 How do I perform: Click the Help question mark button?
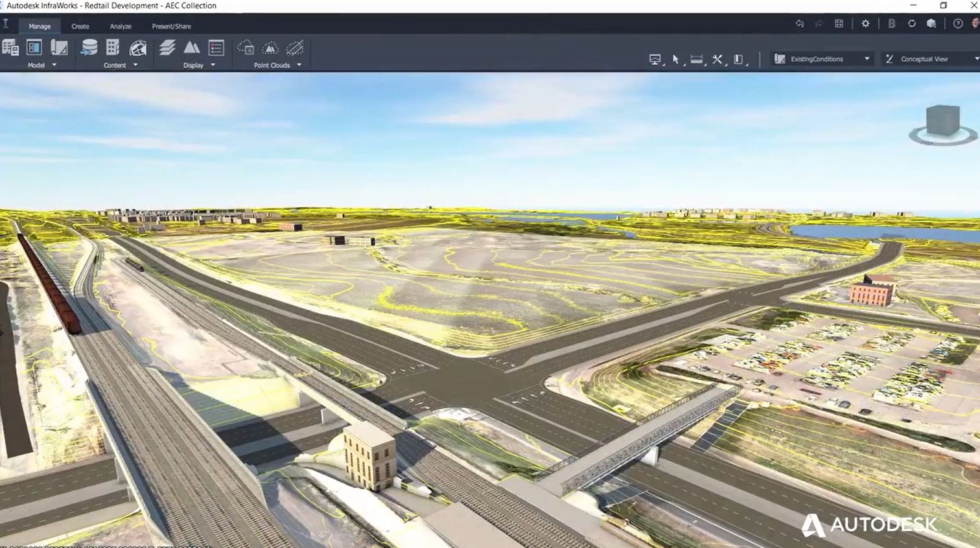pyautogui.click(x=957, y=23)
